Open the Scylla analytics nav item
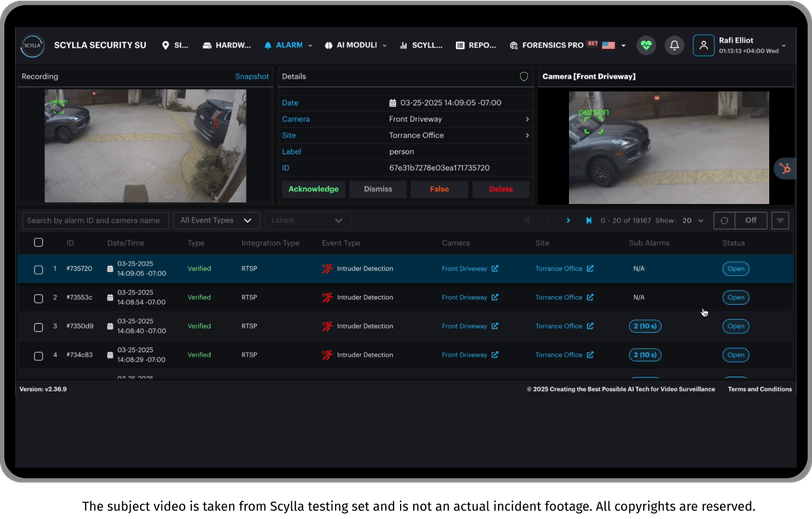Image resolution: width=812 pixels, height=519 pixels. coord(421,46)
